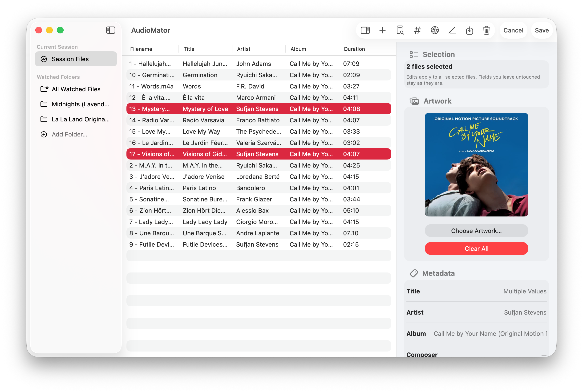Click the add files plus icon
The image size is (583, 392).
382,30
